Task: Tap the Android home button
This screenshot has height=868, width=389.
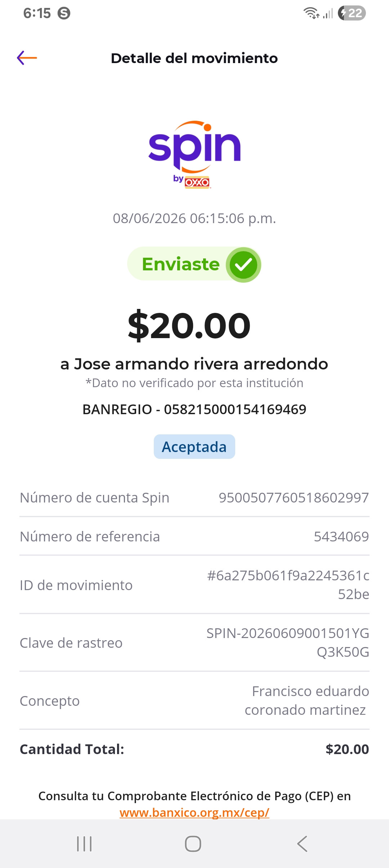Action: point(193,844)
